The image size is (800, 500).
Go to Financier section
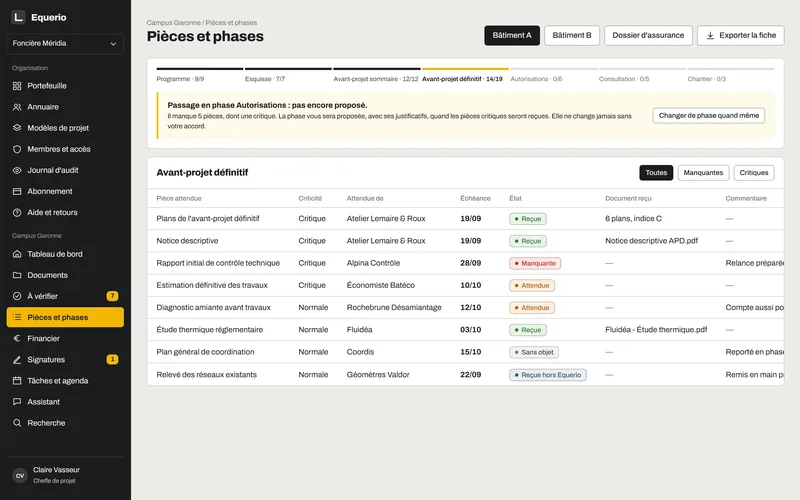(65, 338)
